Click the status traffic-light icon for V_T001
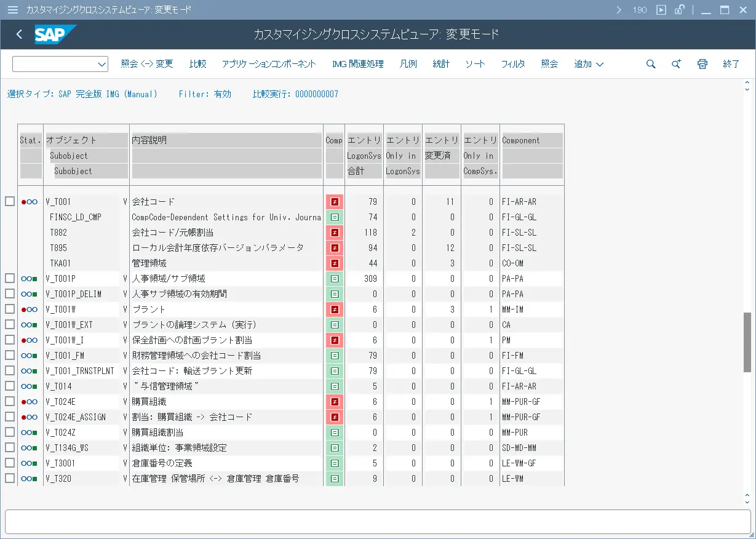756x539 pixels. (x=30, y=202)
